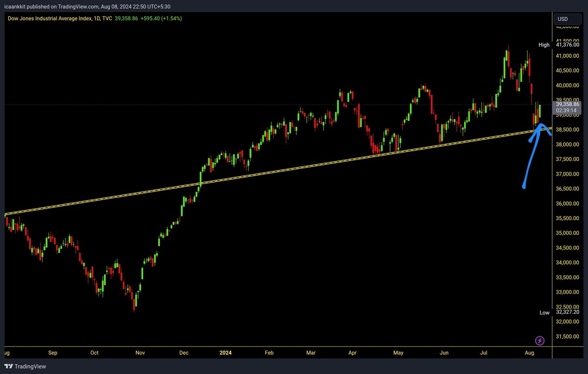Click the 33,500.00 price axis label
This screenshot has width=588, height=374.
[x=567, y=278]
